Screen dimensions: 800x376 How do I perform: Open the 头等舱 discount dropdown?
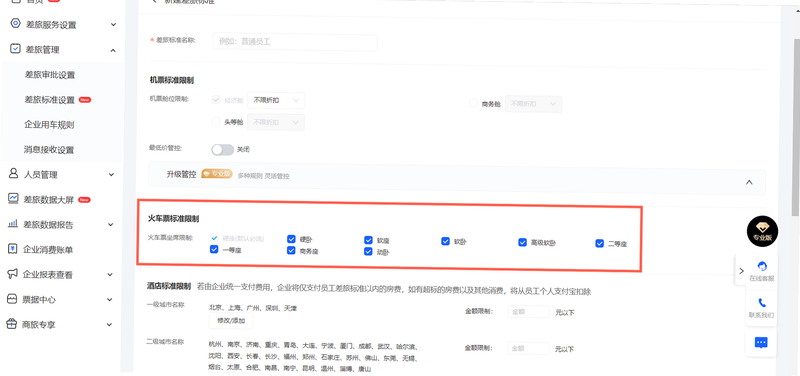(276, 122)
